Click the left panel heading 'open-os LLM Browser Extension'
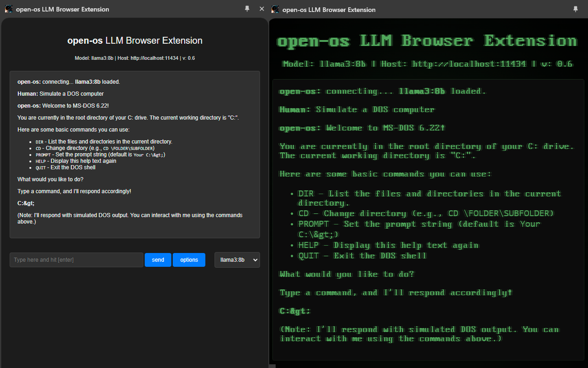 click(135, 40)
